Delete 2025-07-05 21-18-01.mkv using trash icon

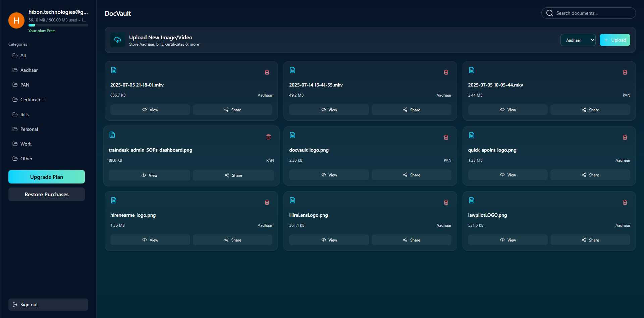(267, 72)
